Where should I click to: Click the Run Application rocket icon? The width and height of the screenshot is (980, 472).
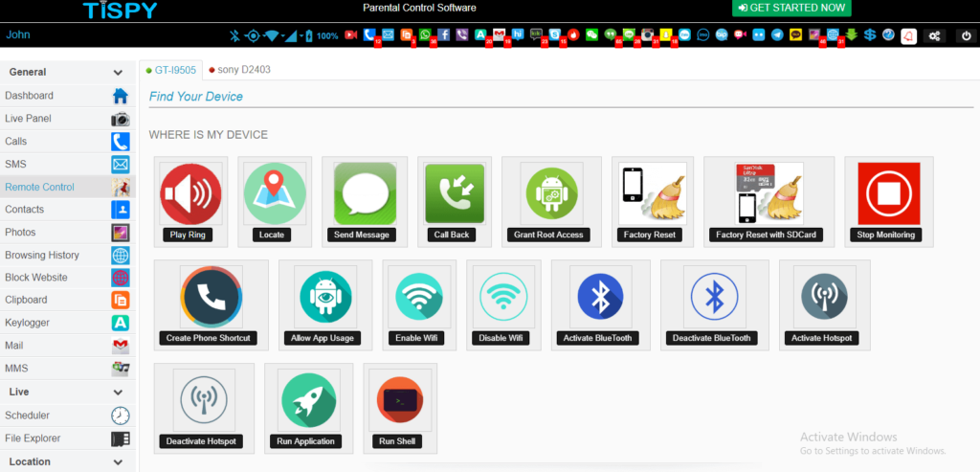(x=309, y=400)
